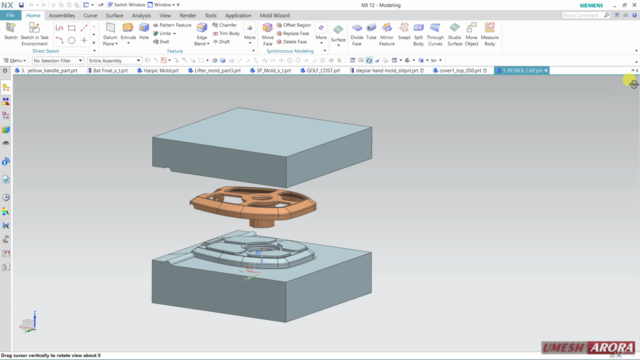Viewport: 640px width, 360px height.
Task: Click in the Find a Command field
Action: tap(582, 15)
